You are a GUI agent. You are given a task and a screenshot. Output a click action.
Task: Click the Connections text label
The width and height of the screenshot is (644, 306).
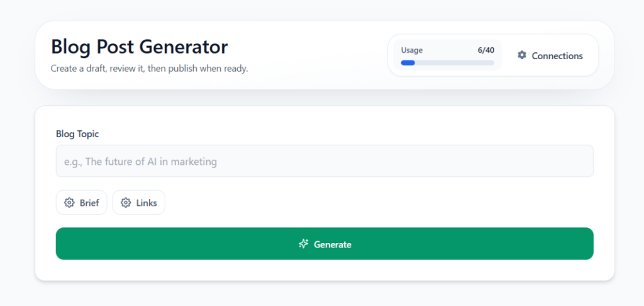(x=557, y=56)
